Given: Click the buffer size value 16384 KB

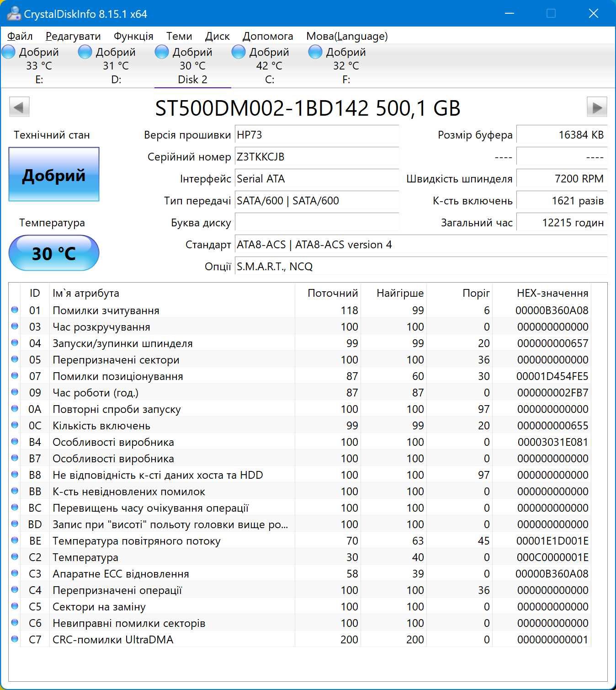Looking at the screenshot, I should (x=562, y=135).
